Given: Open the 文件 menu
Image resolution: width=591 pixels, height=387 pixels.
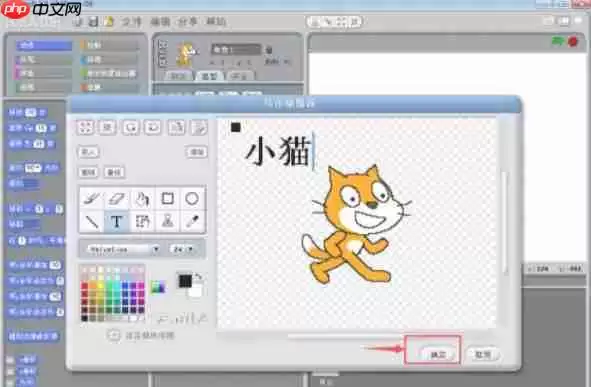Looking at the screenshot, I should click(x=131, y=21).
